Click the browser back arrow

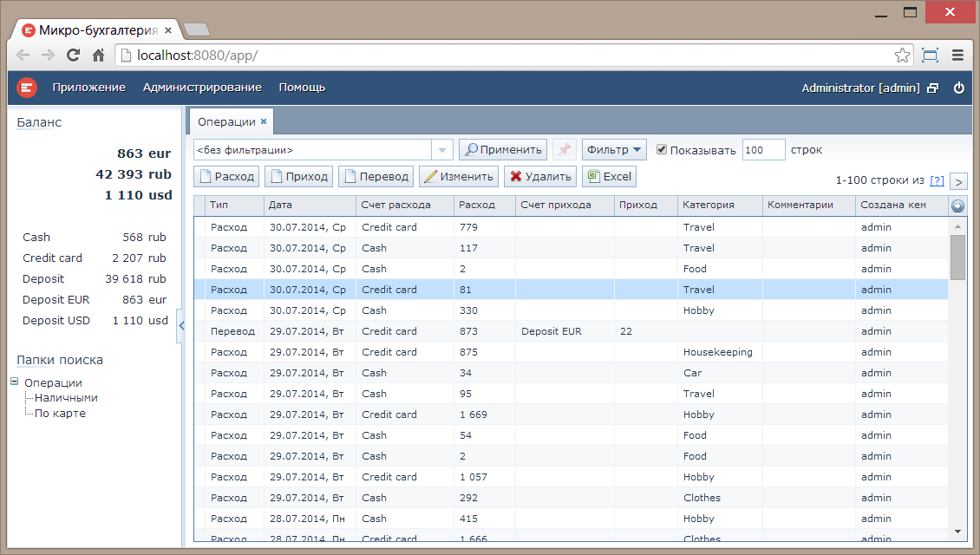click(x=23, y=55)
